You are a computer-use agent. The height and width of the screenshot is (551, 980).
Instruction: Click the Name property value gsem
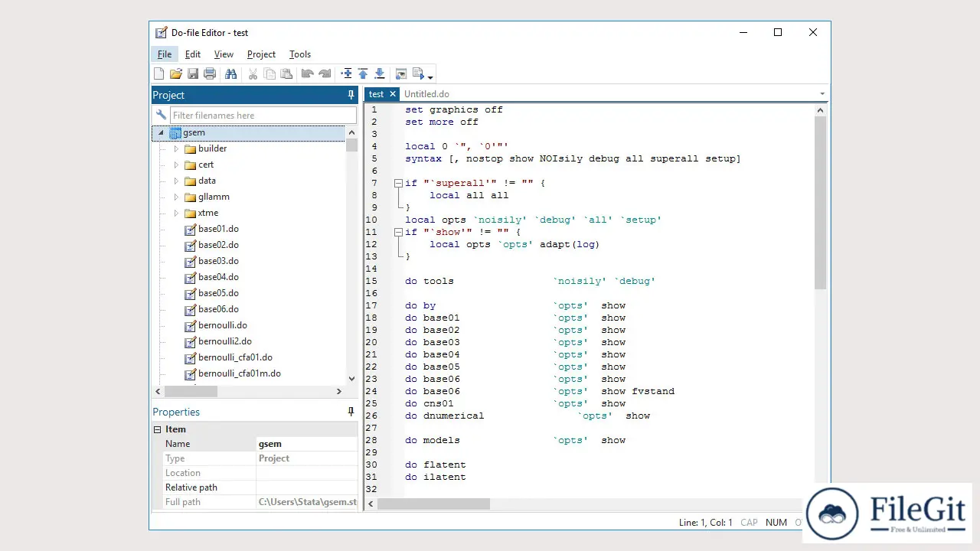coord(270,444)
